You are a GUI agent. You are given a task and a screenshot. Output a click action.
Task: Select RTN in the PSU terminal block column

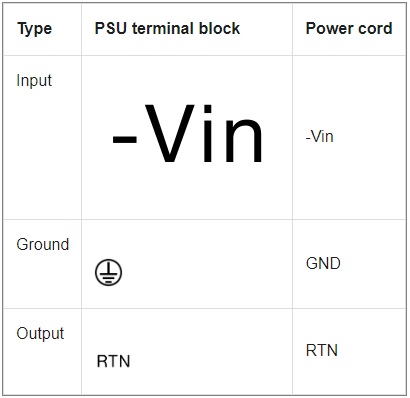tap(113, 361)
